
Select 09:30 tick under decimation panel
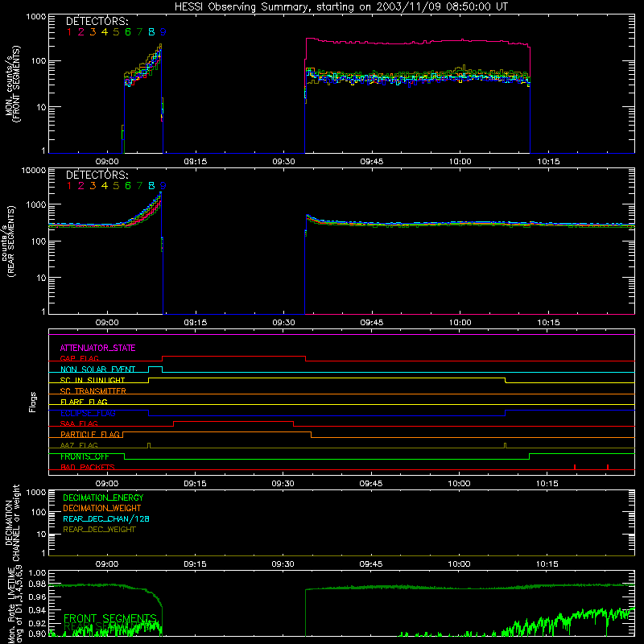tap(283, 564)
